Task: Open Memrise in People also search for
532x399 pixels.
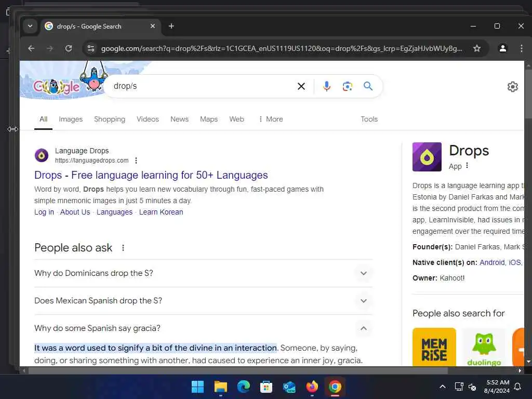Action: pos(434,347)
